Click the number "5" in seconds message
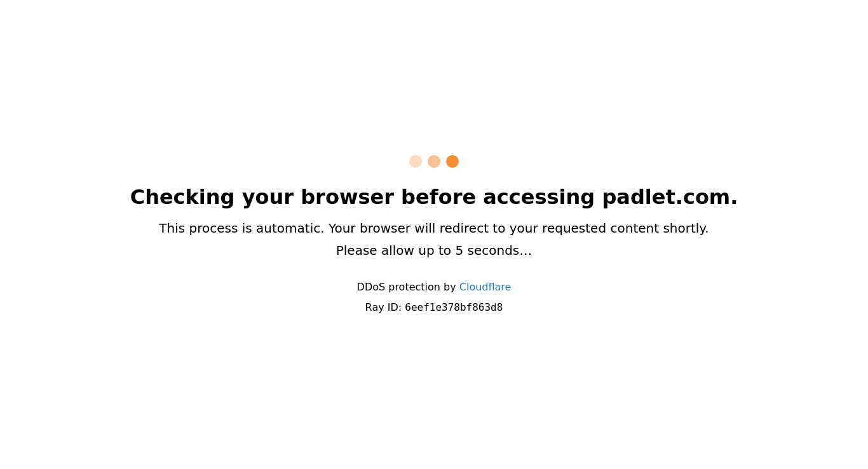 pos(459,251)
